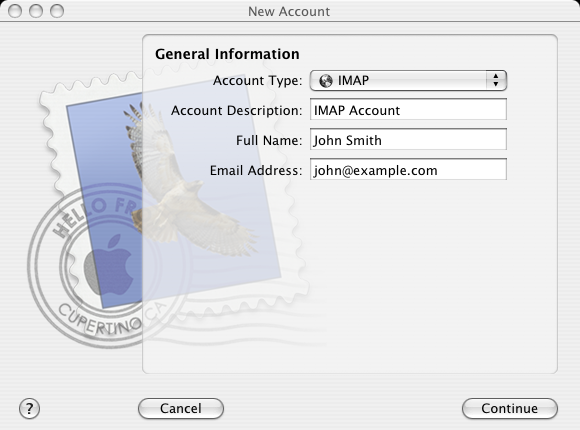This screenshot has width=580, height=430.
Task: Click the Full Name label
Action: click(x=269, y=140)
